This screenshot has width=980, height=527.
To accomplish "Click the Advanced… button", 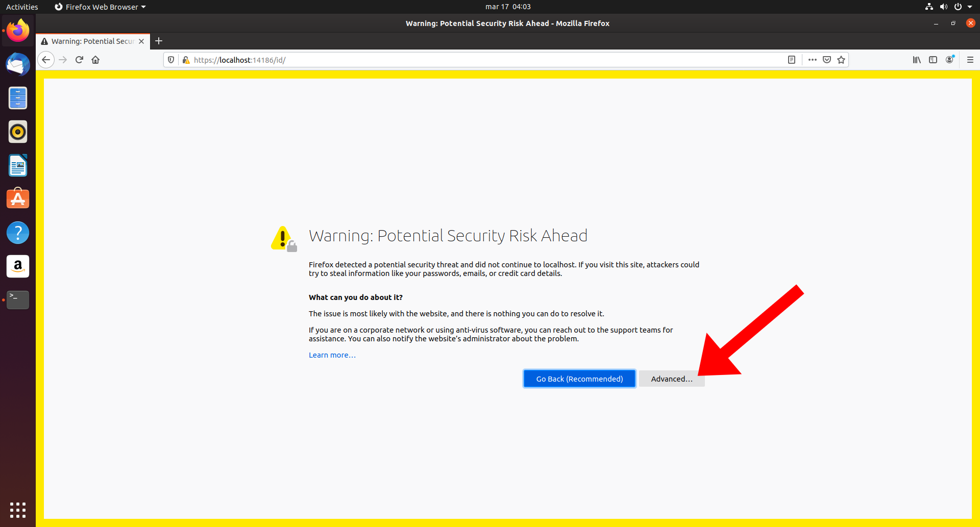I will [x=672, y=379].
